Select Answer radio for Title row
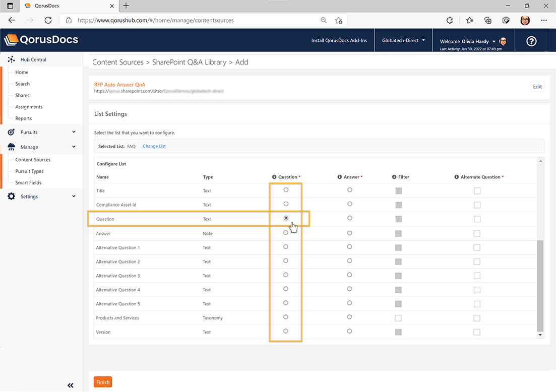The height and width of the screenshot is (392, 556). [x=350, y=190]
